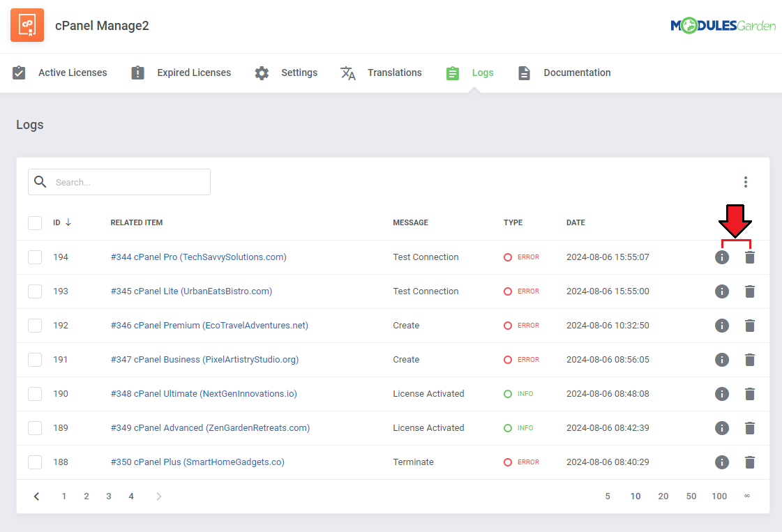Show 5 entries per page

coord(608,496)
